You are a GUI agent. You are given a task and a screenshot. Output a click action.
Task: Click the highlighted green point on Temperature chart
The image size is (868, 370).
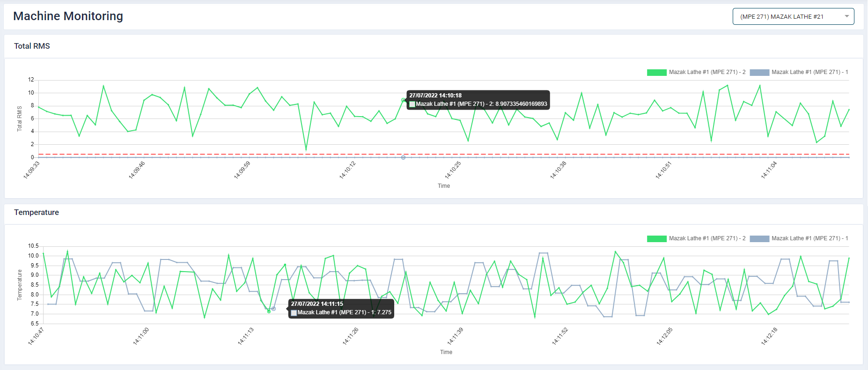[269, 311]
